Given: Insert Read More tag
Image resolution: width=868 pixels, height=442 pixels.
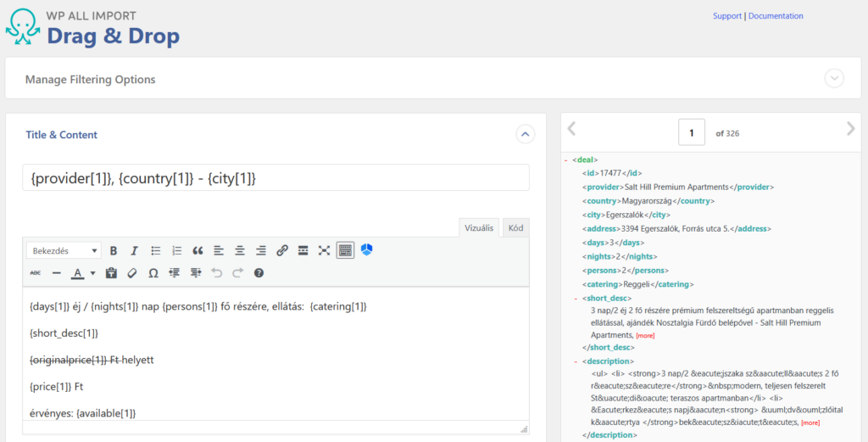Looking at the screenshot, I should click(303, 251).
